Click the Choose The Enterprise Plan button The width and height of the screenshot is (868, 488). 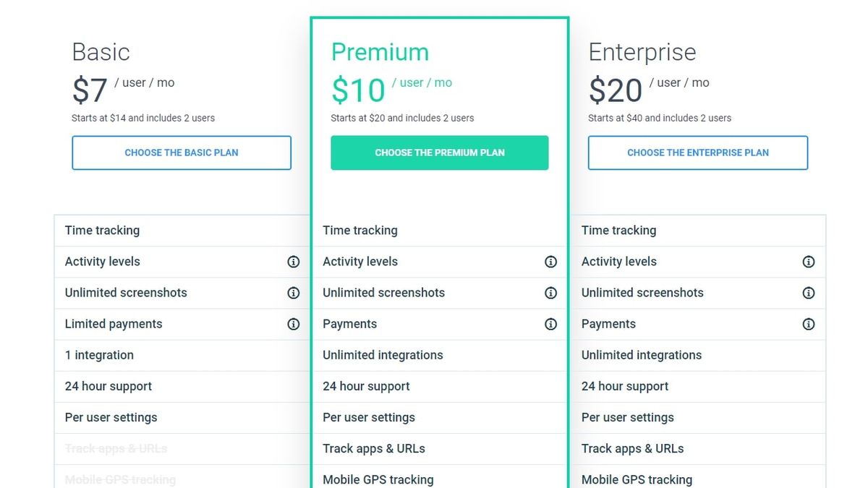[x=697, y=153]
